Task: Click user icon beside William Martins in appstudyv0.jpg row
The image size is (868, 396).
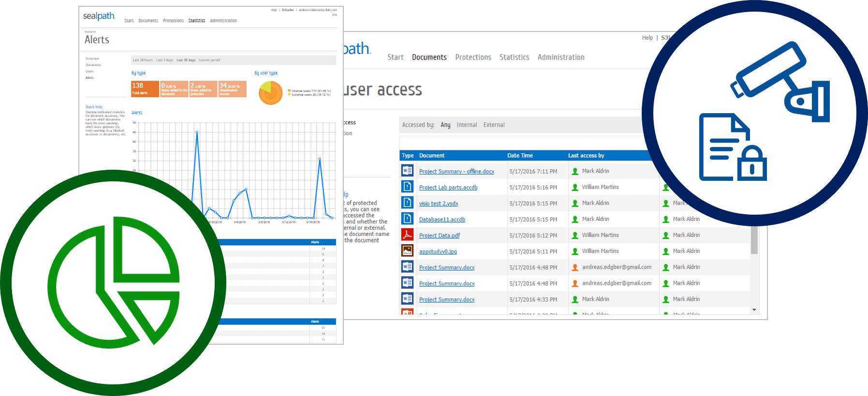Action: [x=575, y=251]
